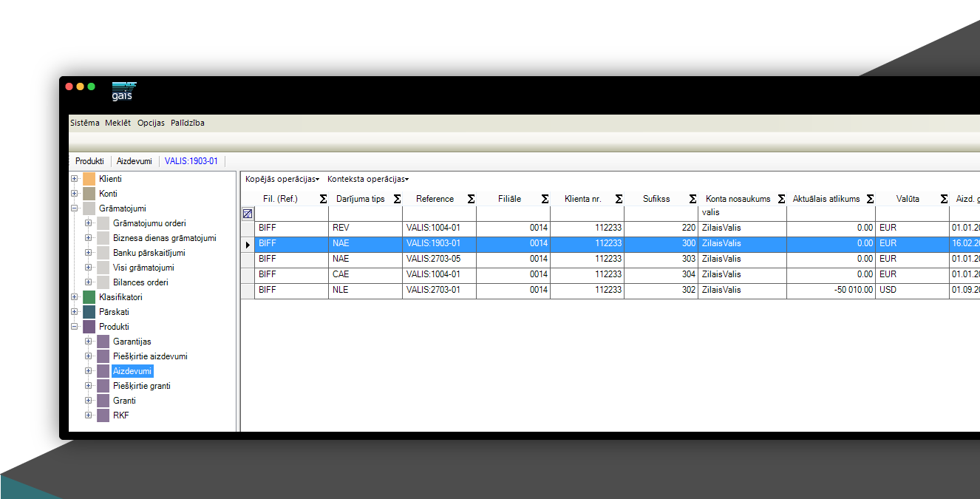Sort by Klienta nr. column header
Image resolution: width=980 pixels, height=499 pixels.
coord(583,199)
